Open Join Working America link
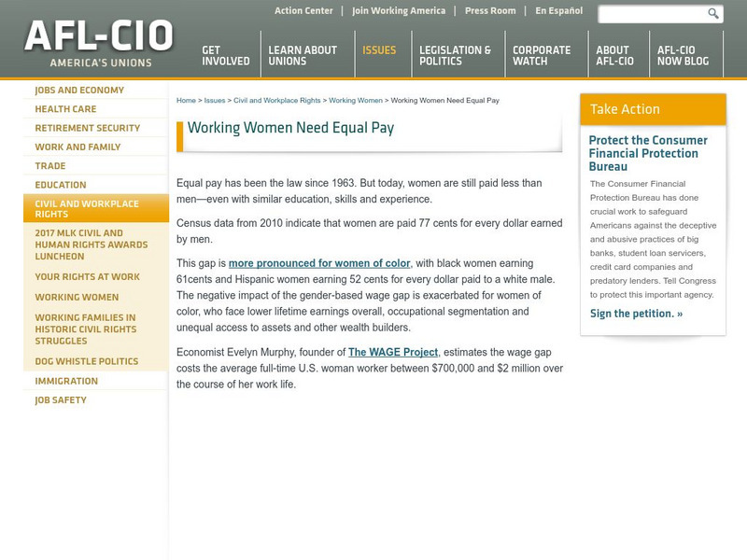Image resolution: width=747 pixels, height=560 pixels. pos(399,10)
